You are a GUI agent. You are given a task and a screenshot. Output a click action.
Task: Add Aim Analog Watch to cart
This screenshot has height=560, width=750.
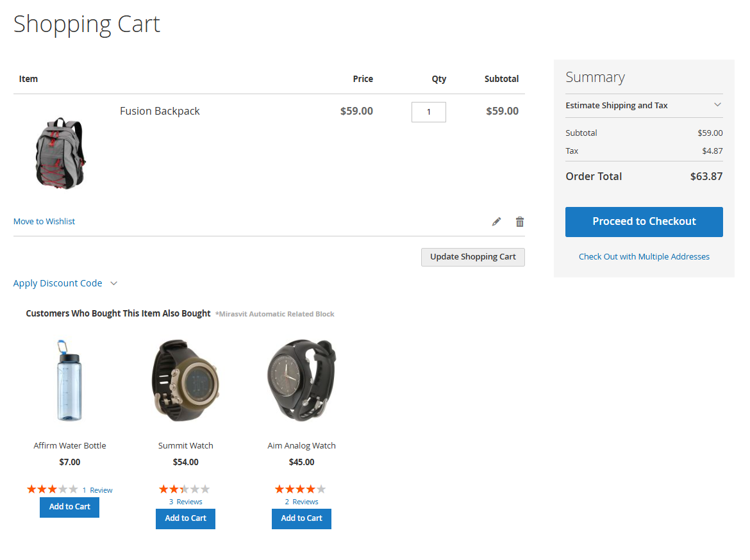301,518
